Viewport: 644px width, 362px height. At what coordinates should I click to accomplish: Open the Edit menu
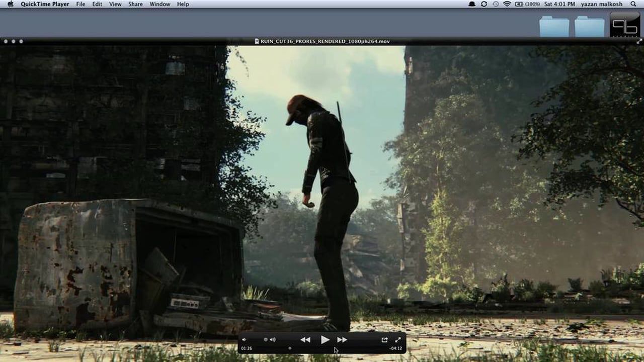[97, 4]
